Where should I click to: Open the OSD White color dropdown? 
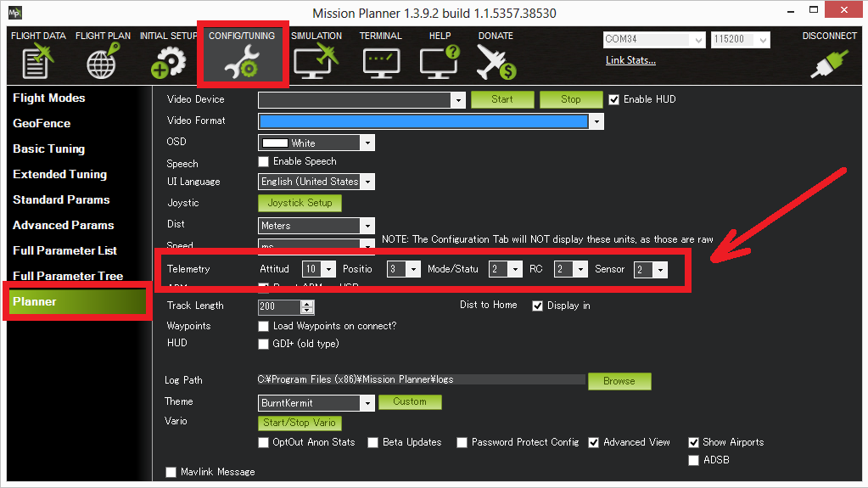coord(367,143)
